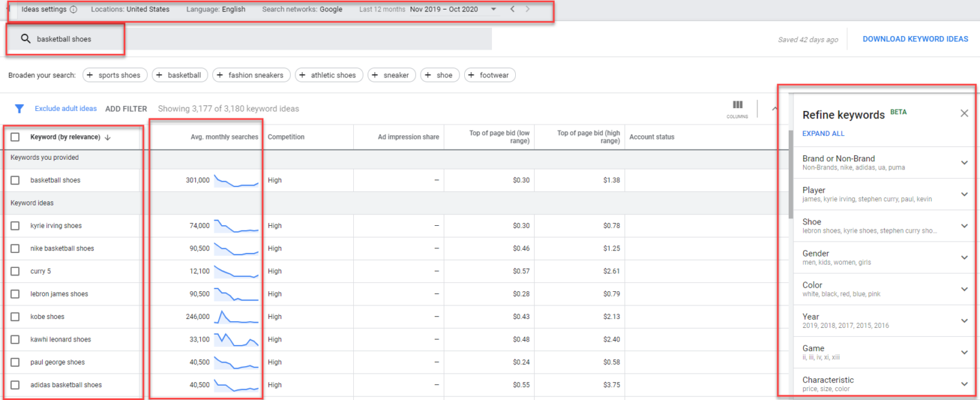Check the 'kyrie irving shoes' keyword box
Screen dimensions: 980x400
pyautogui.click(x=15, y=226)
